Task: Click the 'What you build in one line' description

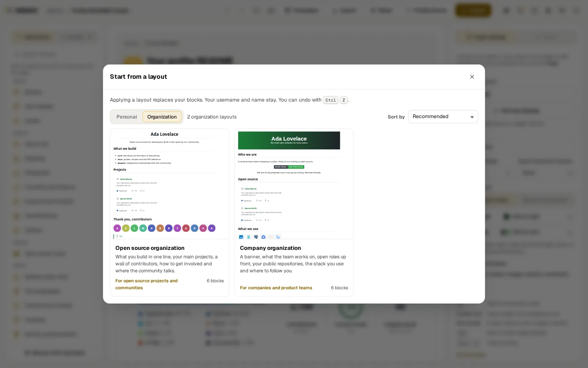Action: pos(166,264)
